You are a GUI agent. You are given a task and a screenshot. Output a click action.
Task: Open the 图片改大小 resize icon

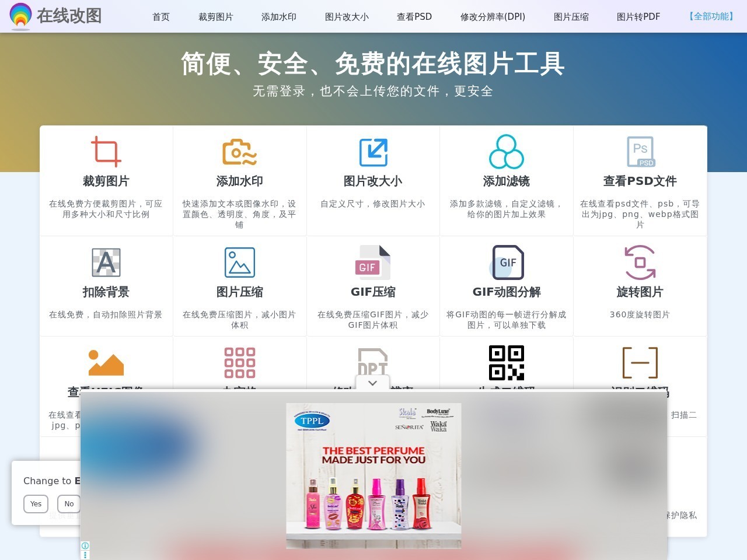(373, 152)
